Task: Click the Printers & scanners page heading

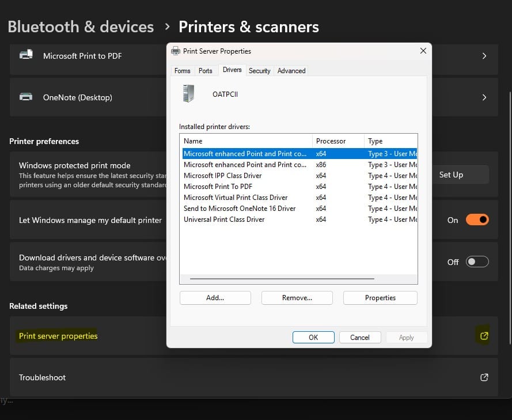Action: (249, 27)
